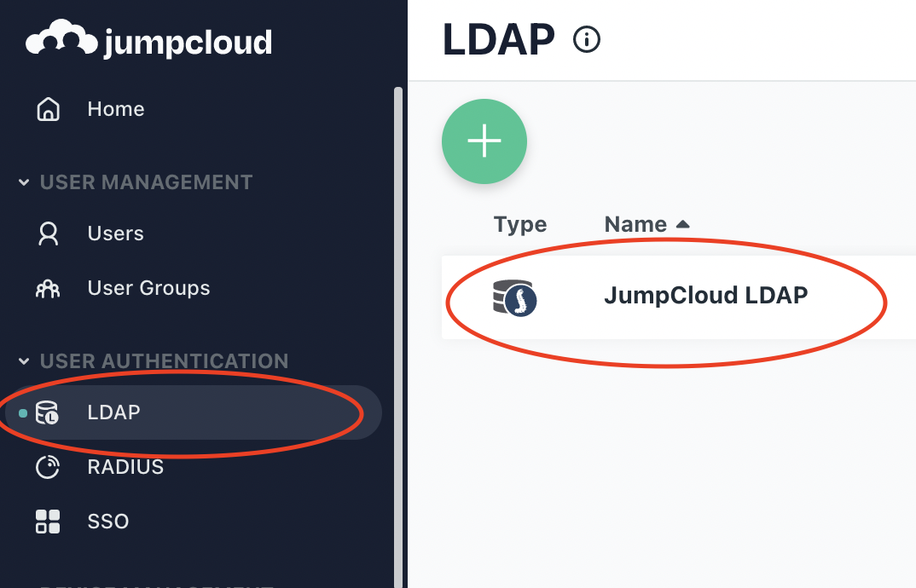Click the SSO grid icon

point(47,522)
